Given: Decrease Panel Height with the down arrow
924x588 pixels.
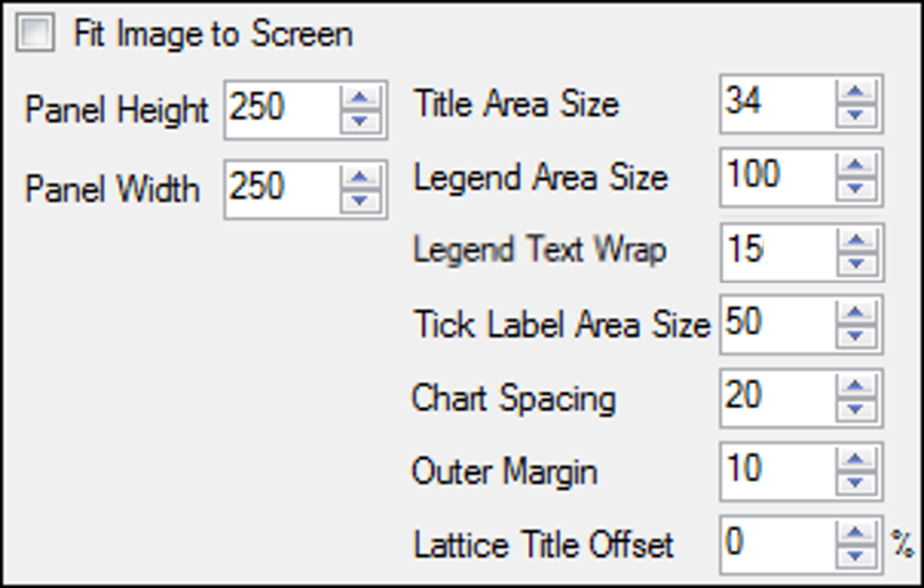Looking at the screenshot, I should 361,120.
